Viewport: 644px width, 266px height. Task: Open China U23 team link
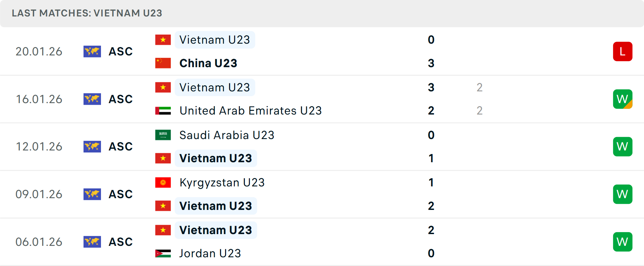click(208, 63)
